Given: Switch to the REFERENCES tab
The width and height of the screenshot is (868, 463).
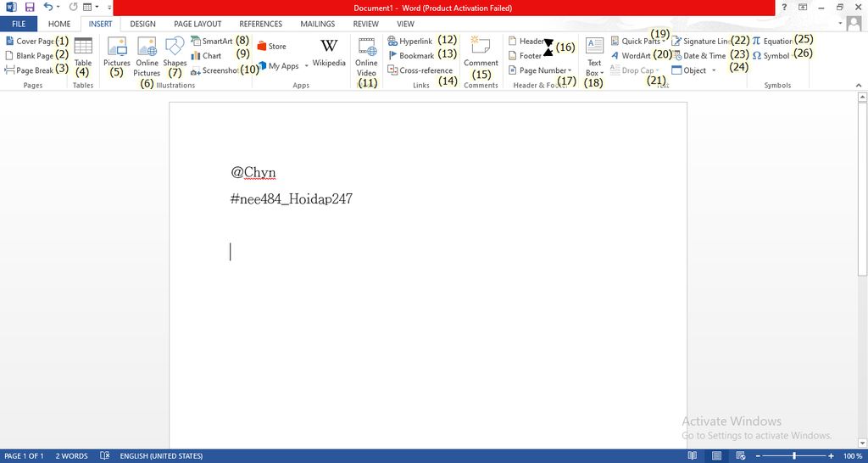Looking at the screenshot, I should pyautogui.click(x=261, y=24).
